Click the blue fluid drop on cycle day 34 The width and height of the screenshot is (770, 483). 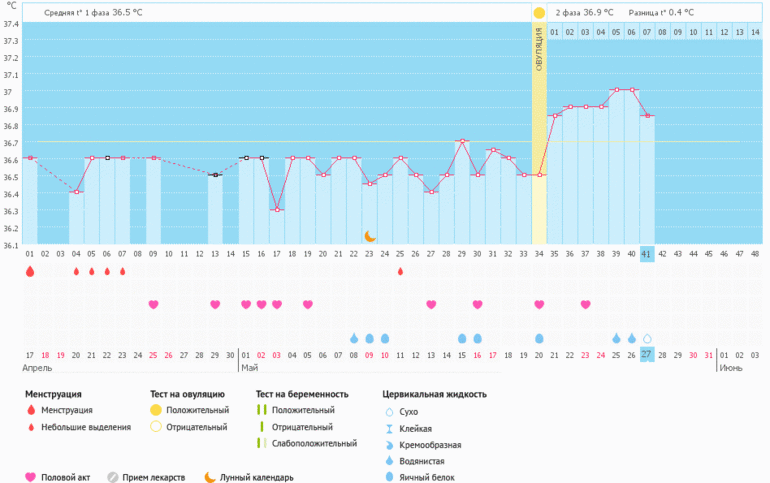coord(539,338)
